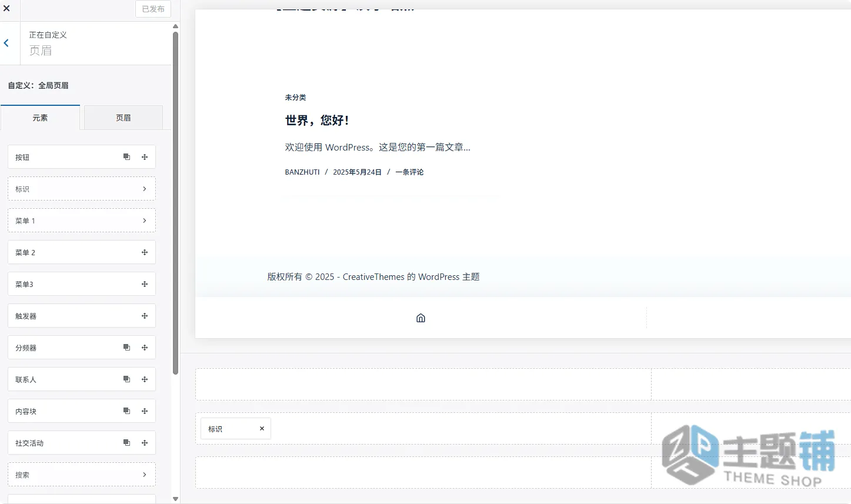
Task: Expand the 标识 element settings chevron
Action: pyautogui.click(x=145, y=189)
